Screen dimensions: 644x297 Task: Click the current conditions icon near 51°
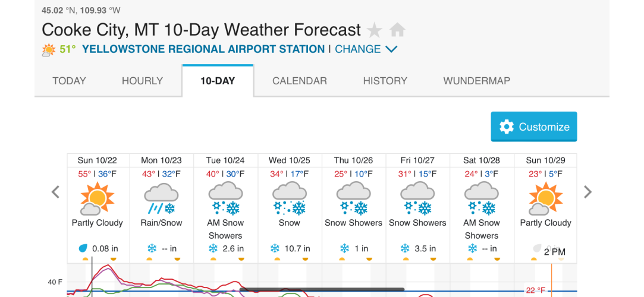tap(49, 50)
